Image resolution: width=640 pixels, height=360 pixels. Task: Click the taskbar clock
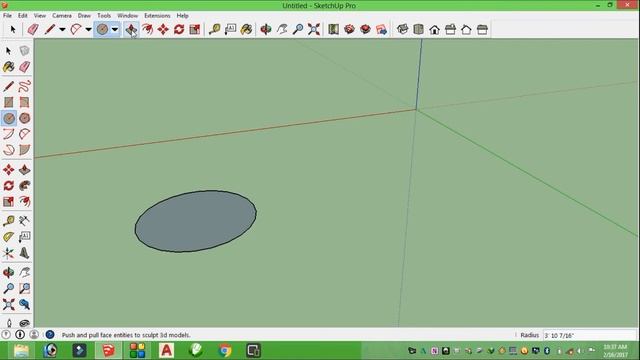[x=615, y=351]
